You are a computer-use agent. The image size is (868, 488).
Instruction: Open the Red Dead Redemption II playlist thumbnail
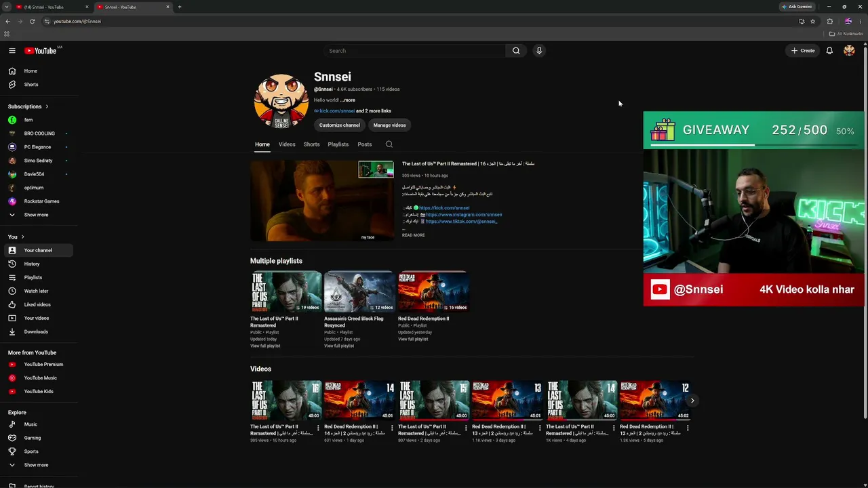tap(433, 292)
